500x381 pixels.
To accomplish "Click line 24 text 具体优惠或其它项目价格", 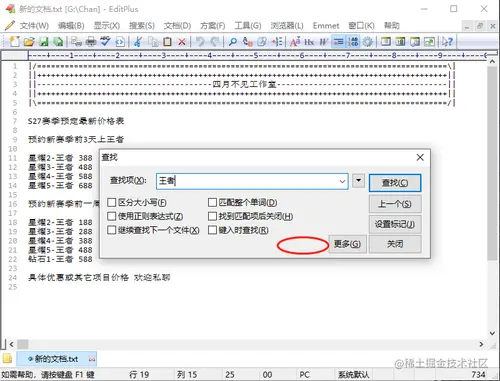I will click(x=78, y=277).
